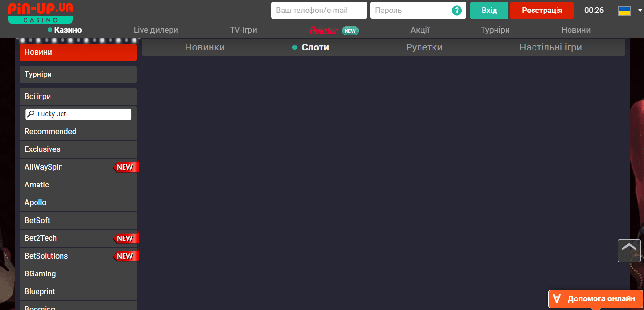Switch to the Новинки tab
Image resolution: width=644 pixels, height=310 pixels.
(205, 47)
